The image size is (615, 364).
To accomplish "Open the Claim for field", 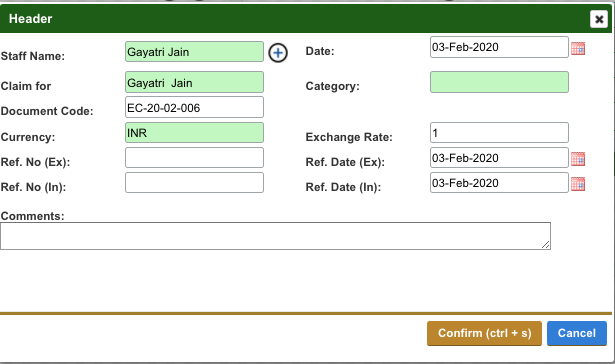I will pyautogui.click(x=195, y=82).
